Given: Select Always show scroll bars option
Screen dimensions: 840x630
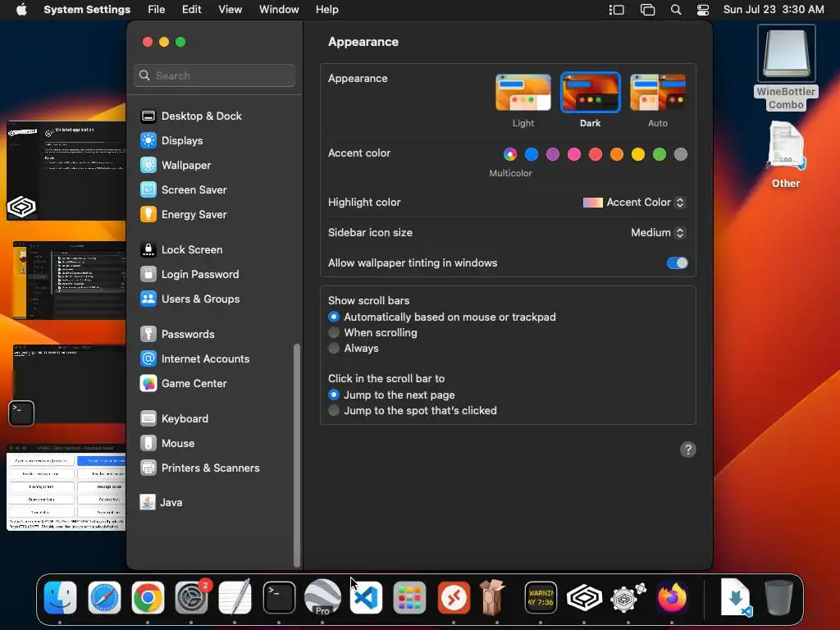Looking at the screenshot, I should coord(334,348).
